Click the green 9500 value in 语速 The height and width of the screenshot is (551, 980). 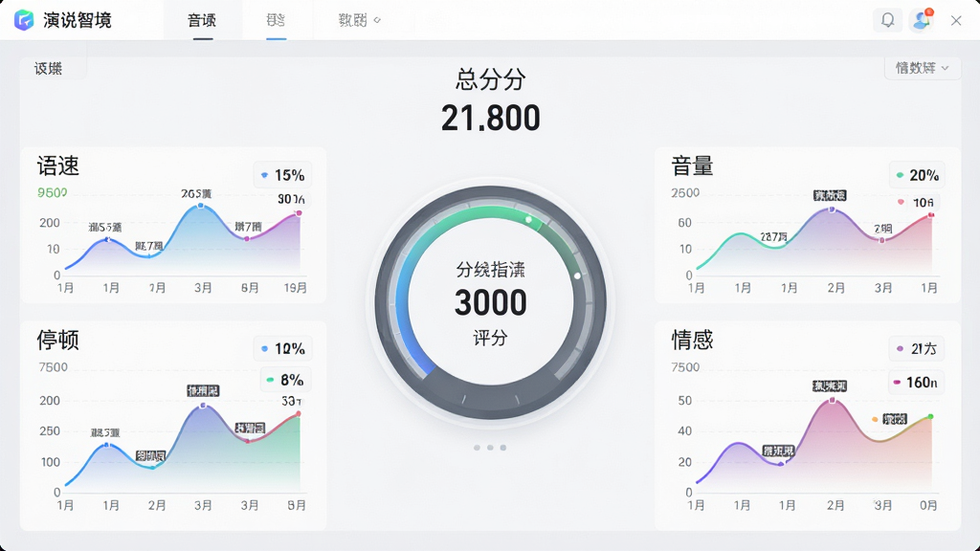coord(53,193)
